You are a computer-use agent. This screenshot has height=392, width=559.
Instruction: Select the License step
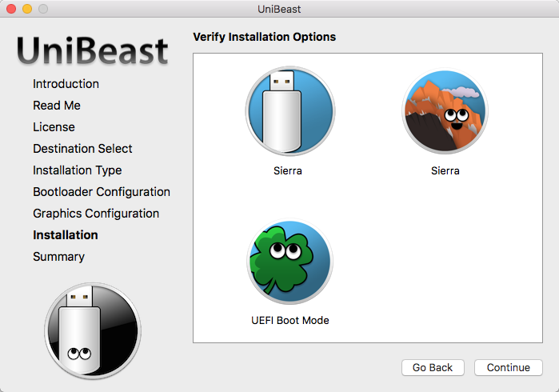[x=54, y=127]
